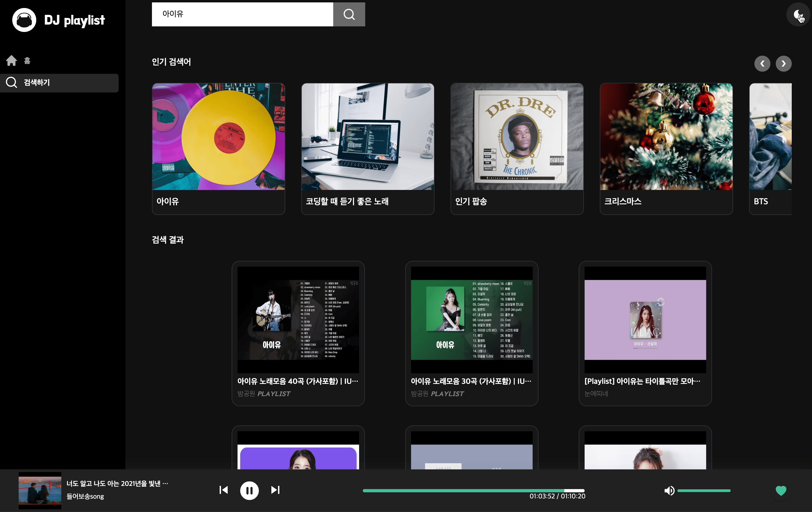Adjust the volume slider
Viewport: 812px width, 512px height.
click(704, 491)
